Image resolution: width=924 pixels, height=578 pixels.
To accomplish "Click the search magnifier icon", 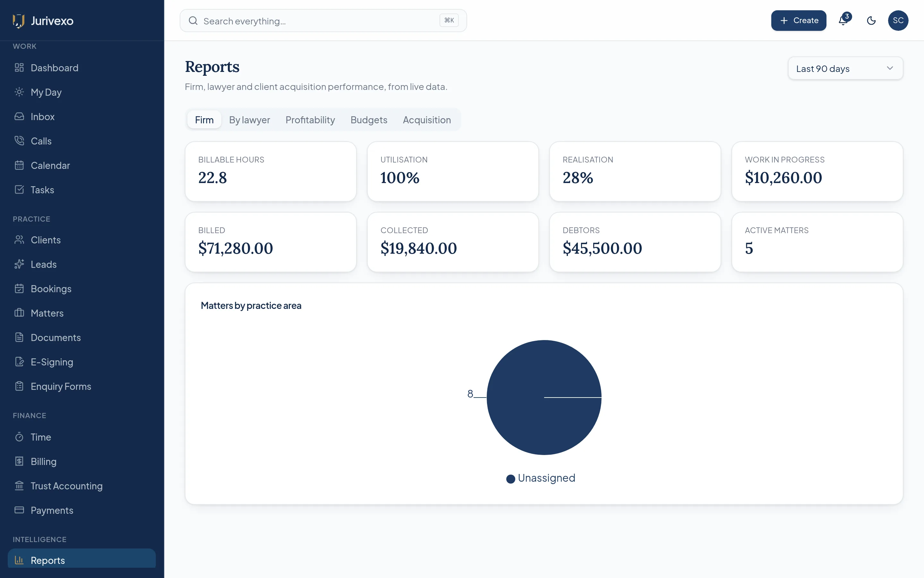I will [x=193, y=21].
